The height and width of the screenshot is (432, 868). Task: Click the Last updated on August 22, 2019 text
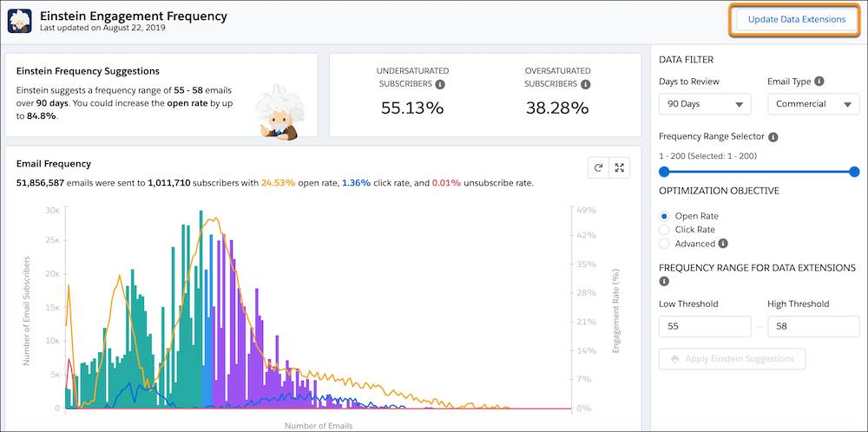coord(102,27)
